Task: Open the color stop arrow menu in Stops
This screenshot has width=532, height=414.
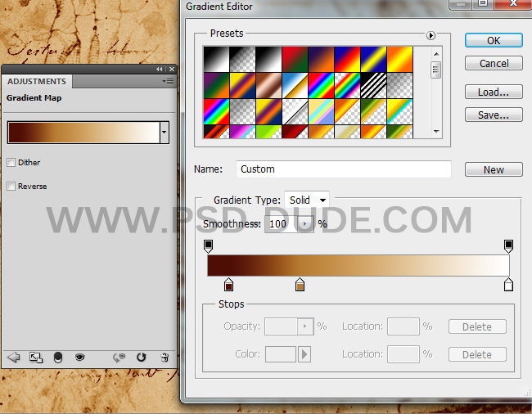Action: click(304, 354)
